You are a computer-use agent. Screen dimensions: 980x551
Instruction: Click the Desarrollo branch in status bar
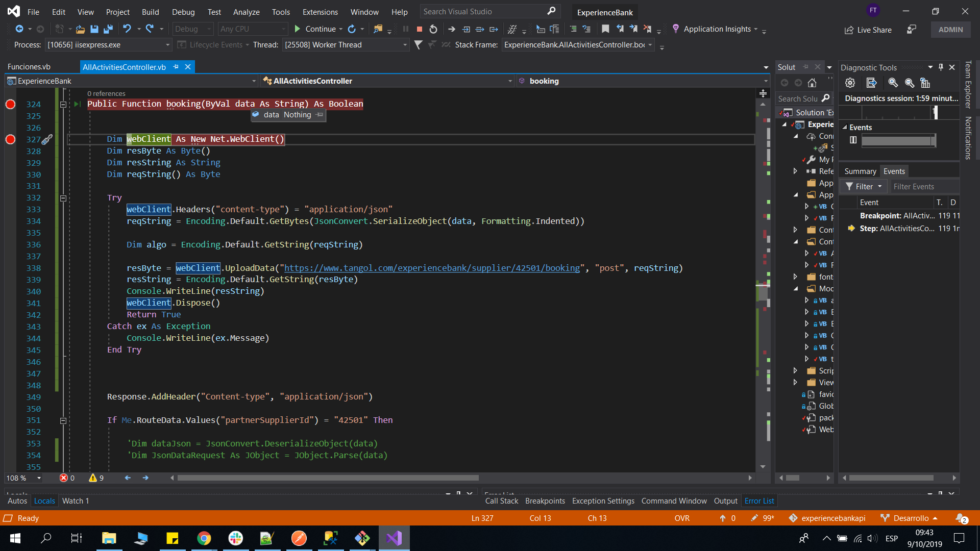click(910, 518)
